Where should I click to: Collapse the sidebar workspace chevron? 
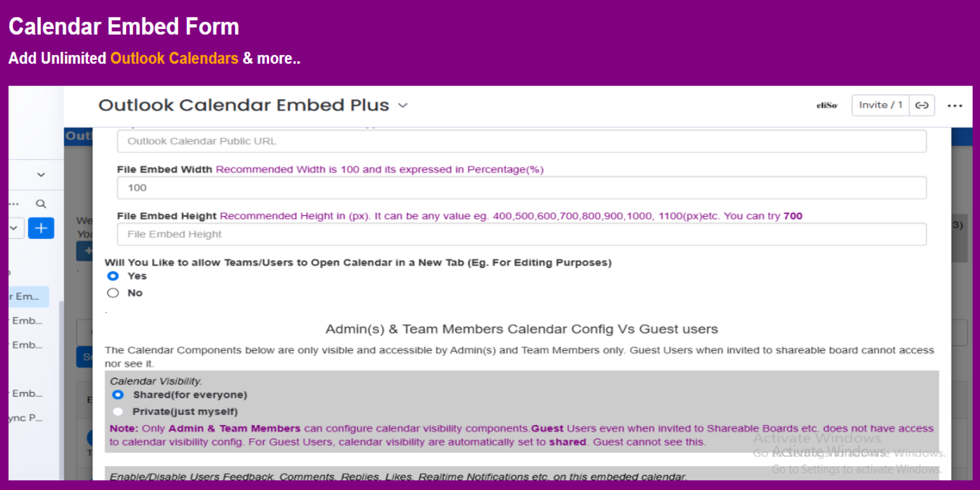(x=41, y=175)
